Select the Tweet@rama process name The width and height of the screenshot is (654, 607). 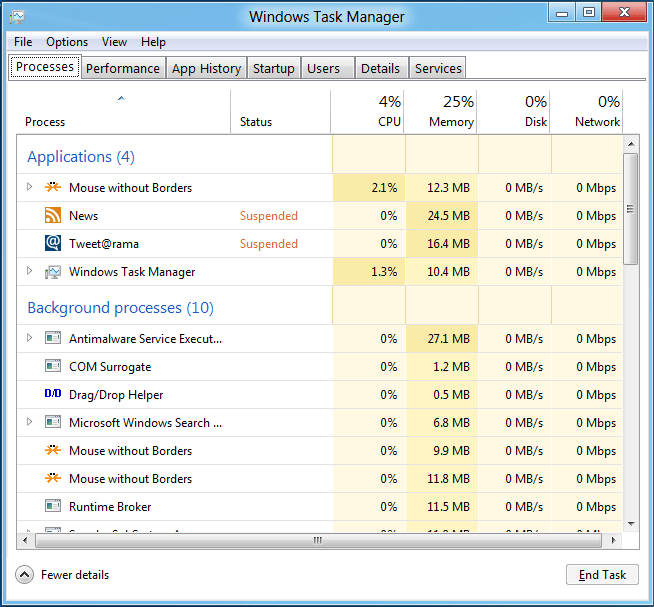pyautogui.click(x=104, y=244)
